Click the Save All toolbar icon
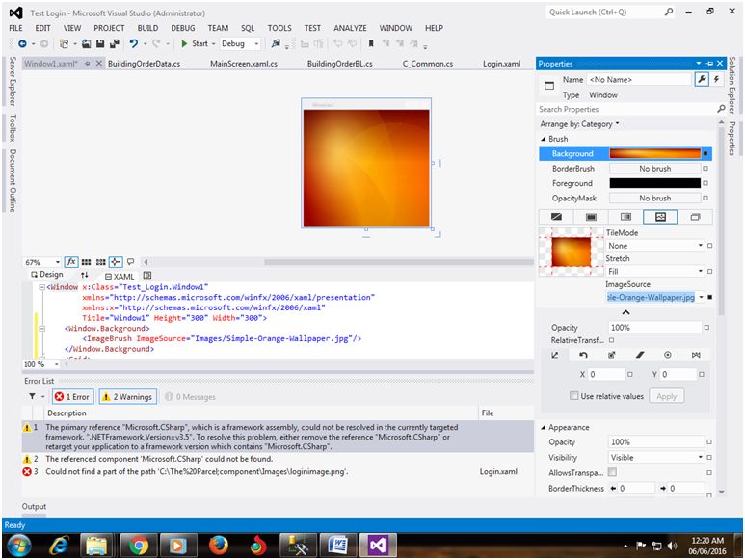 (115, 43)
